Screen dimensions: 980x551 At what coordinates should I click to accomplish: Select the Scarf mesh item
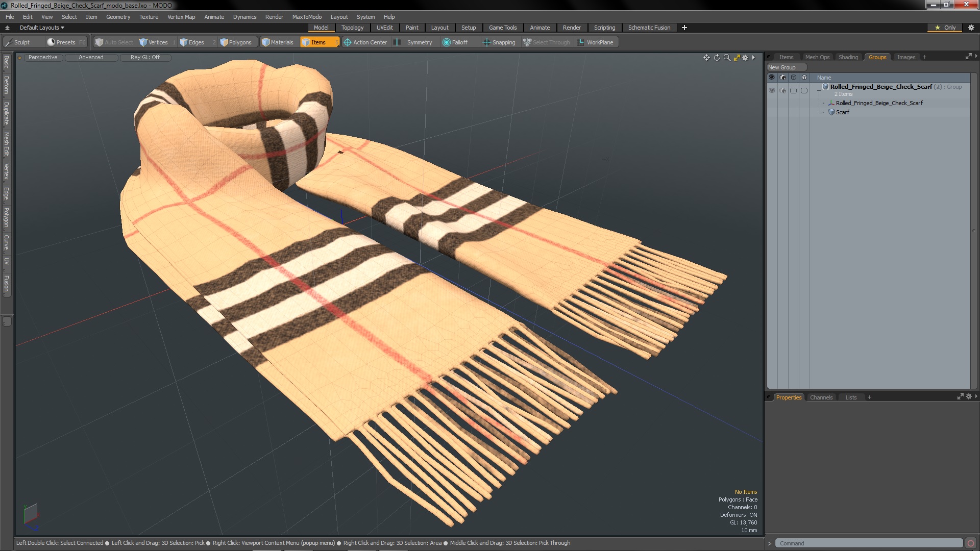click(x=842, y=112)
